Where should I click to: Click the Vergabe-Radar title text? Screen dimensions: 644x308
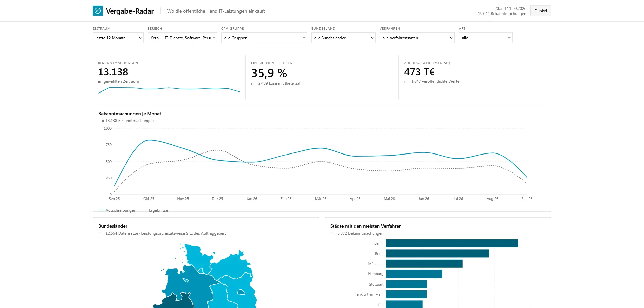click(x=130, y=11)
